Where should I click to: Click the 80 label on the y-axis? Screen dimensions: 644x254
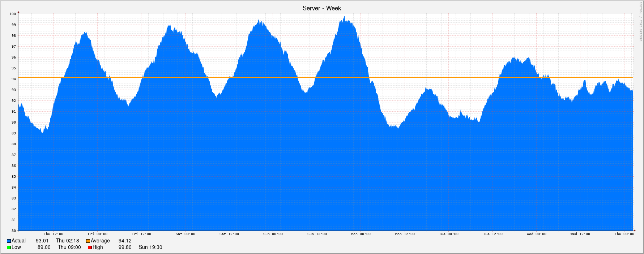click(13, 231)
